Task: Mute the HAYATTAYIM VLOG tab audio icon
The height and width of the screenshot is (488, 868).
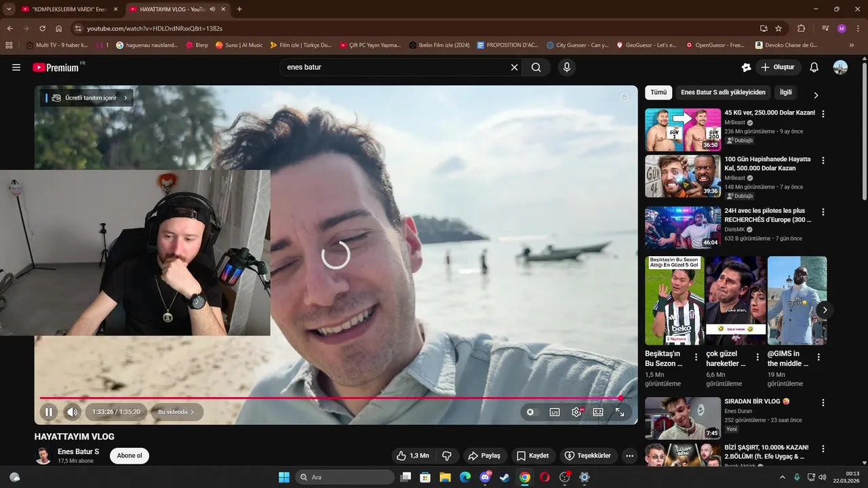Action: [x=212, y=9]
